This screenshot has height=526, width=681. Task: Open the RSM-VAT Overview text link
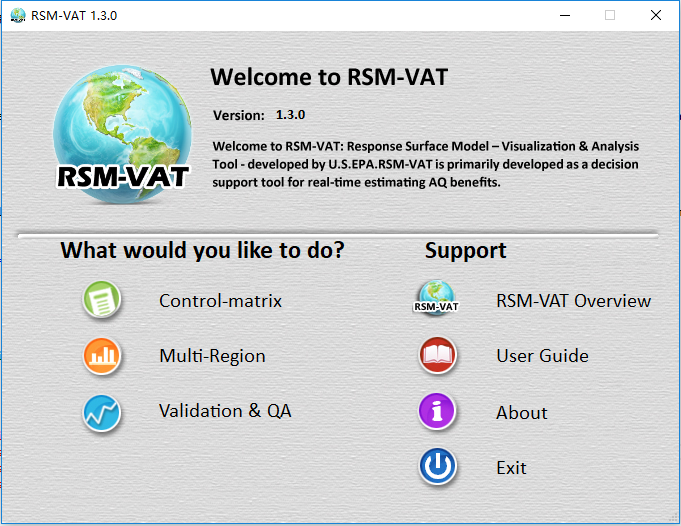pos(573,301)
